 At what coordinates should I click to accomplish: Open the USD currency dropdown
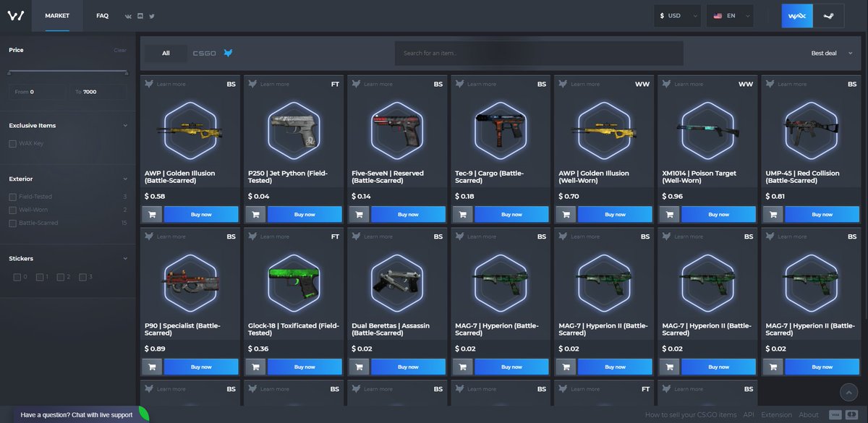point(678,16)
